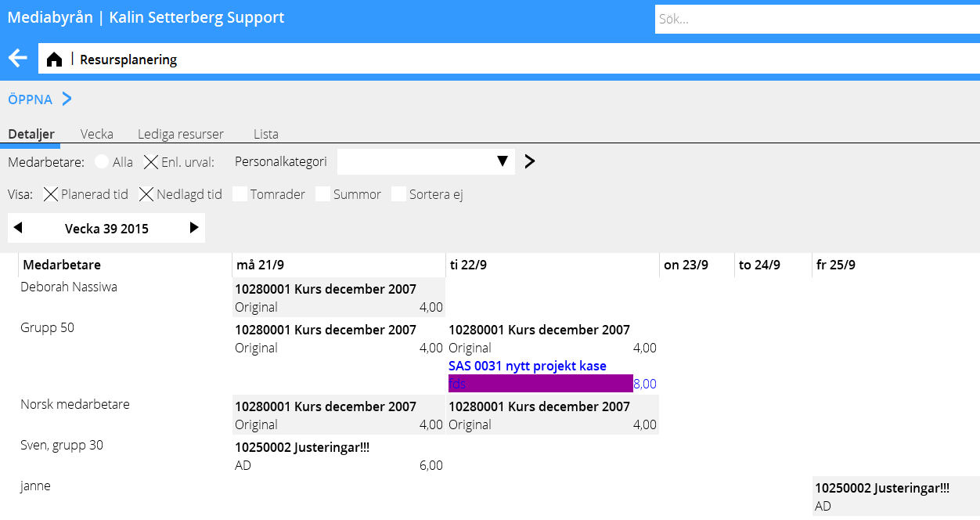Toggle the Tomrader checkbox
The width and height of the screenshot is (980, 520).
coord(240,194)
